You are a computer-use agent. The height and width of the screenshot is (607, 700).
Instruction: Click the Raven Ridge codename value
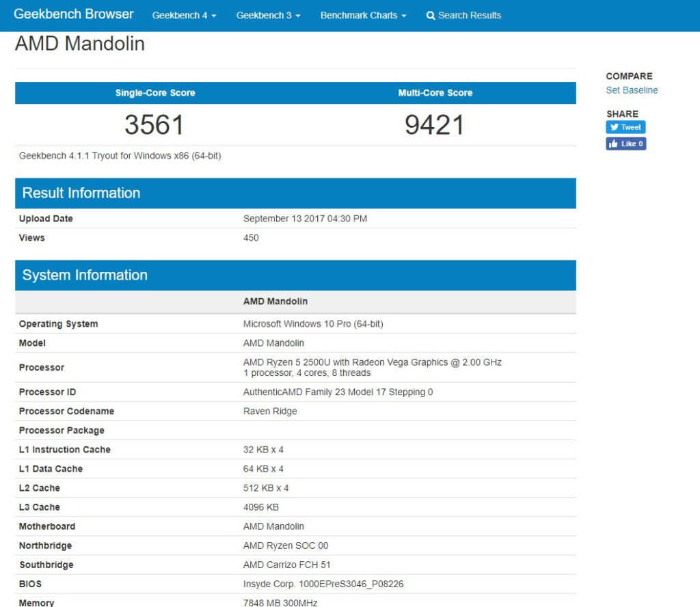pos(270,412)
